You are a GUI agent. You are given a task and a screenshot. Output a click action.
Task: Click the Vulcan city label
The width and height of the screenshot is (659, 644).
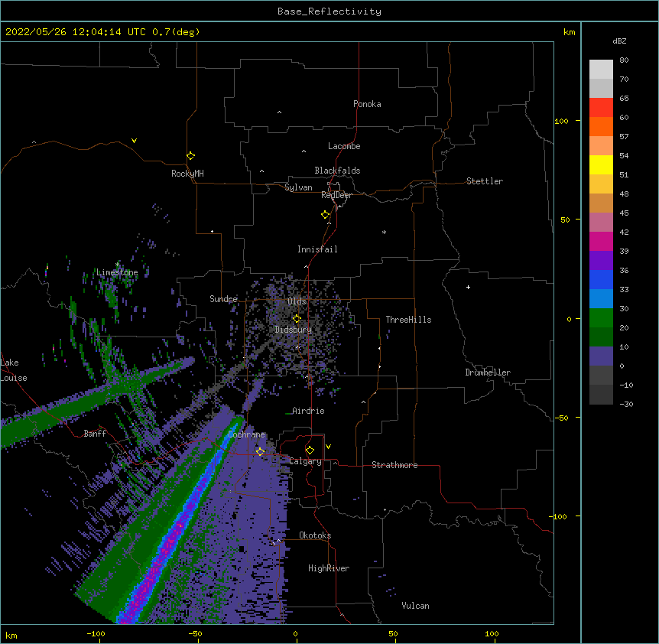(415, 606)
